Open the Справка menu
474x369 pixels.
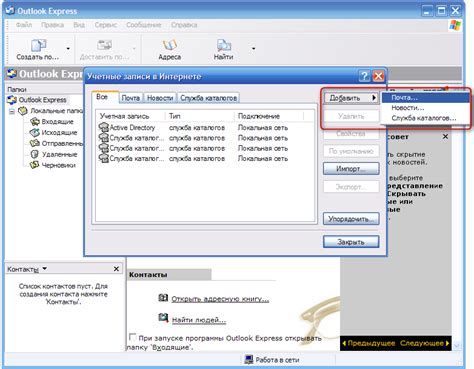184,25
